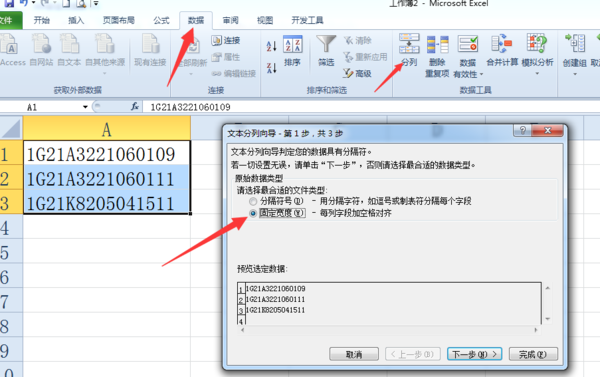Close the 文本分列向导 dialog
The height and width of the screenshot is (377, 600).
click(547, 131)
